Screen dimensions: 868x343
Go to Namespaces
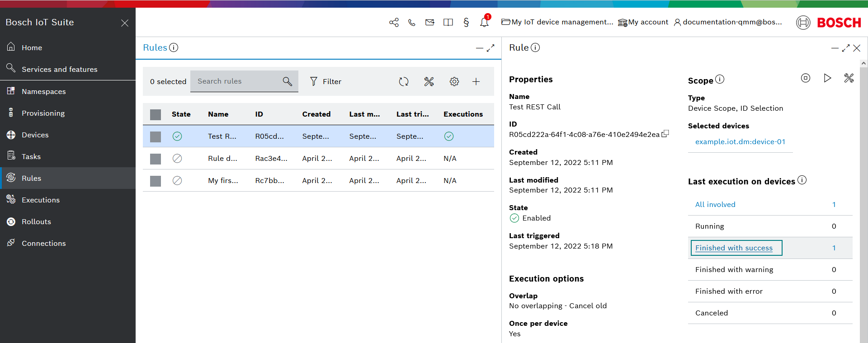pos(68,91)
